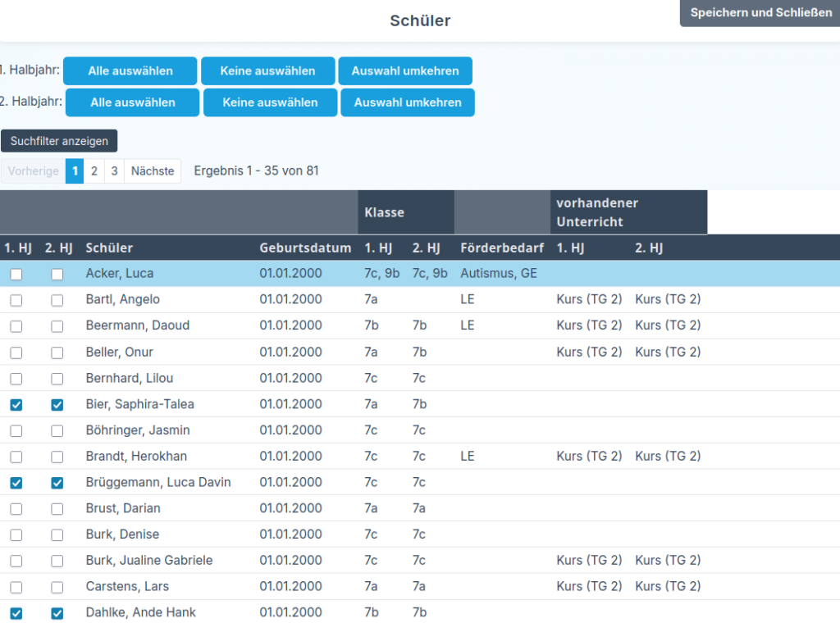The image size is (840, 623).
Task: Select all students for 2. Halbjahr
Action: click(133, 102)
